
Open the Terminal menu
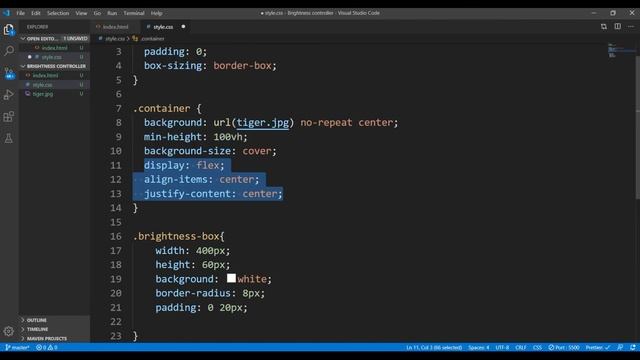pyautogui.click(x=134, y=13)
